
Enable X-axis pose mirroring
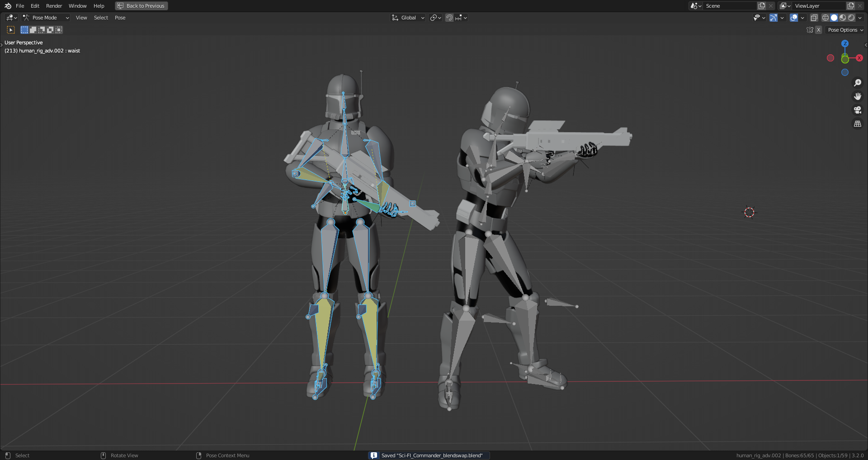(818, 30)
